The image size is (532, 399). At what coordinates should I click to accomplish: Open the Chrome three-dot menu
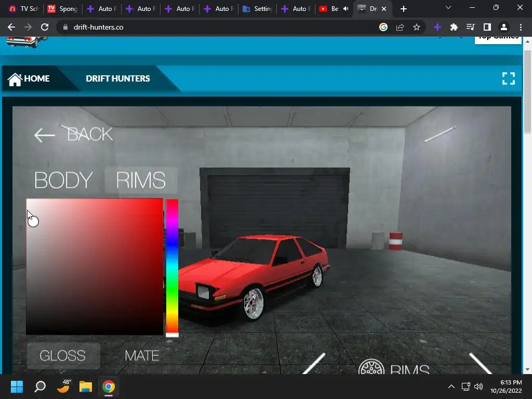pos(521,27)
